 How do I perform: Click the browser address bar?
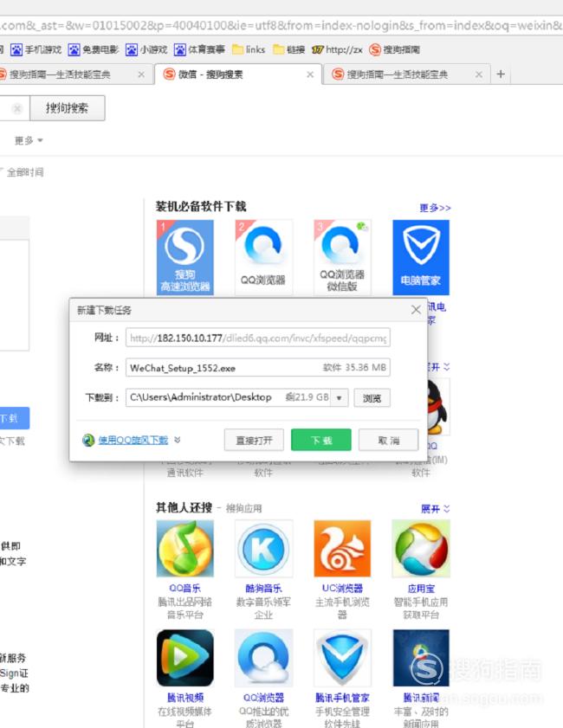(x=281, y=25)
